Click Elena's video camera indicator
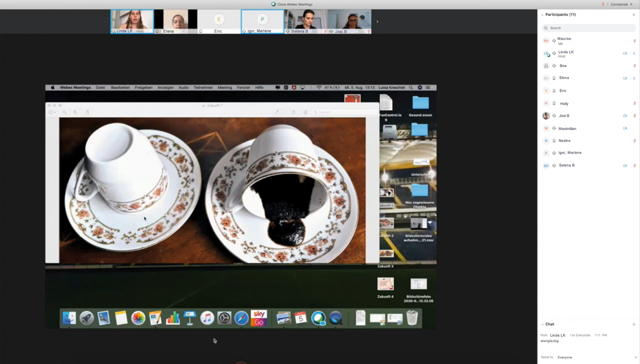Image resolution: width=640 pixels, height=364 pixels. coord(625,78)
